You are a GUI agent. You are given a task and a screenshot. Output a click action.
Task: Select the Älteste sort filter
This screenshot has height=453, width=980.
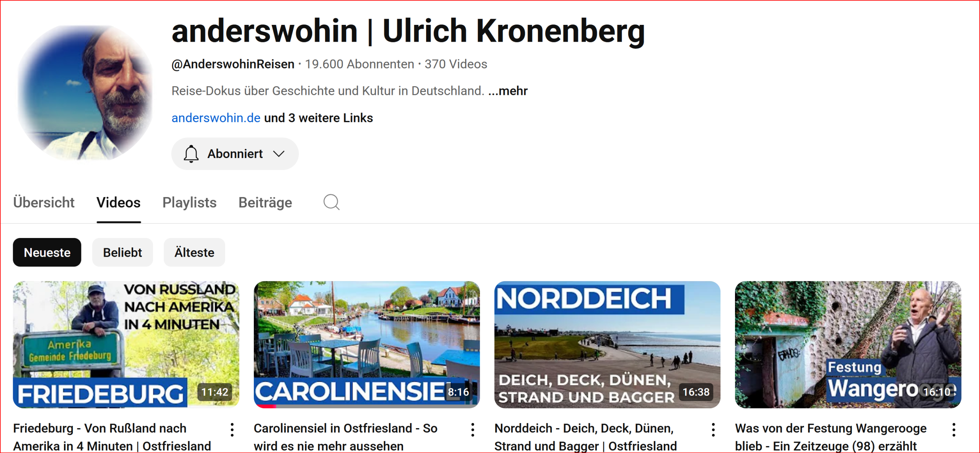click(194, 253)
